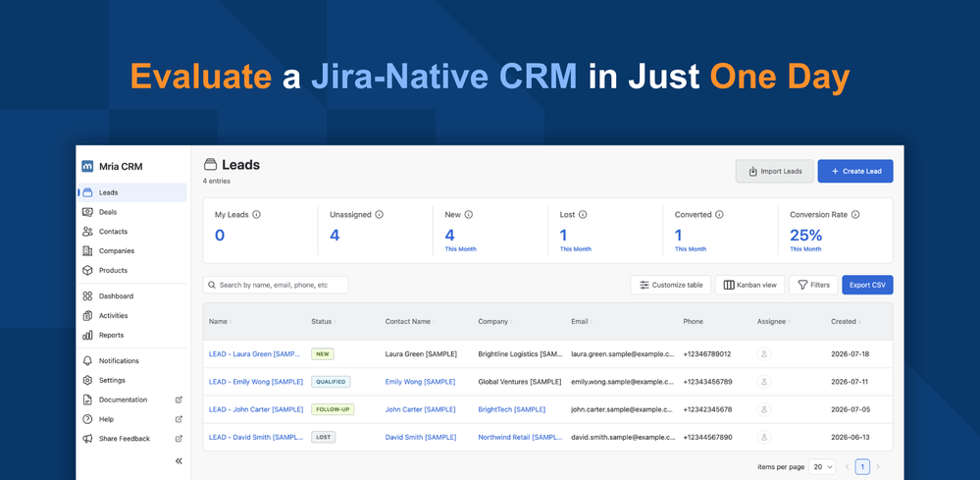Expand the items per page dropdown
Screen dimensions: 980x480
[x=822, y=467]
